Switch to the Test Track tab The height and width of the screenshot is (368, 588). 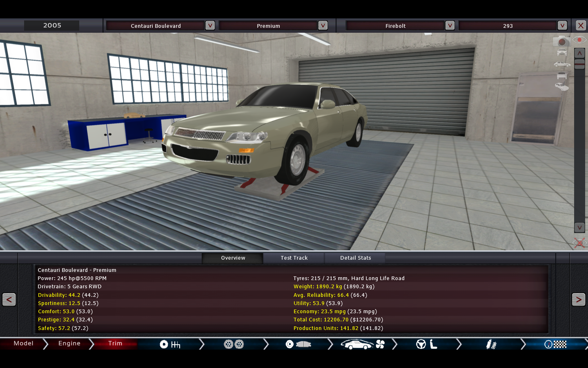[294, 258]
